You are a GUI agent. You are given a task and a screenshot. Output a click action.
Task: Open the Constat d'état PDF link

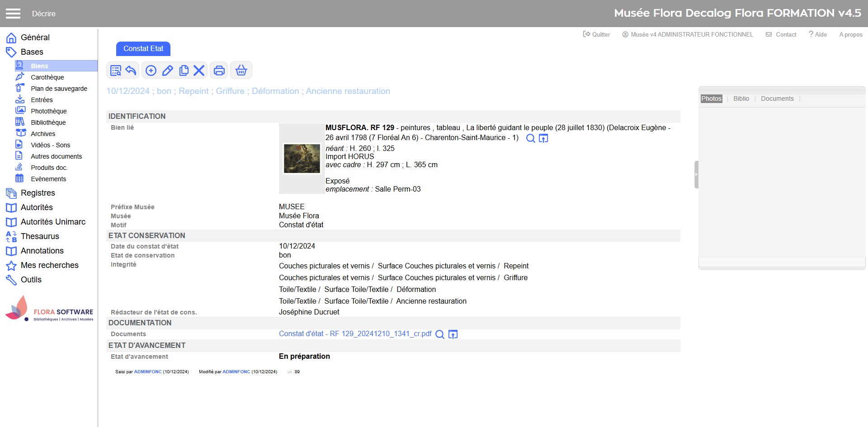tap(355, 334)
